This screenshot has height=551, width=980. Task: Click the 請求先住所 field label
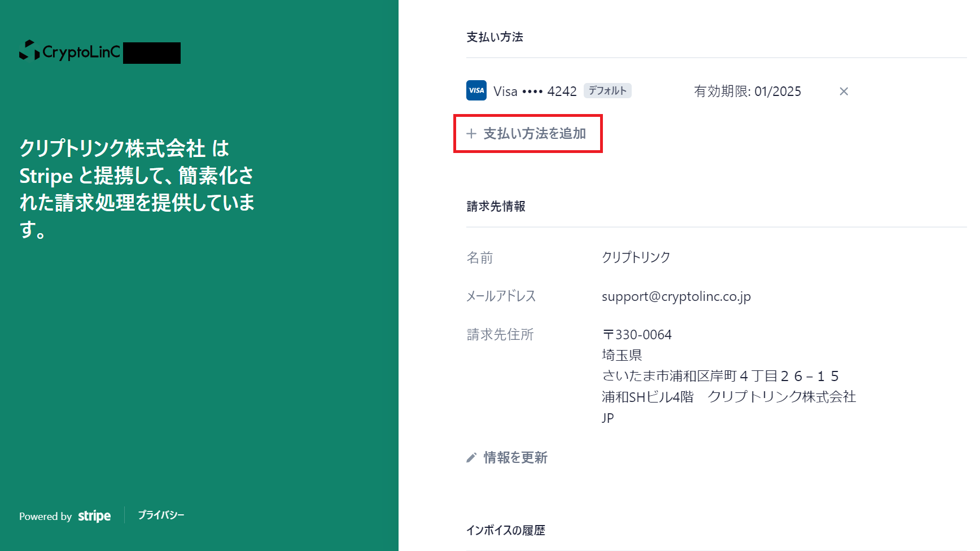[x=500, y=335]
